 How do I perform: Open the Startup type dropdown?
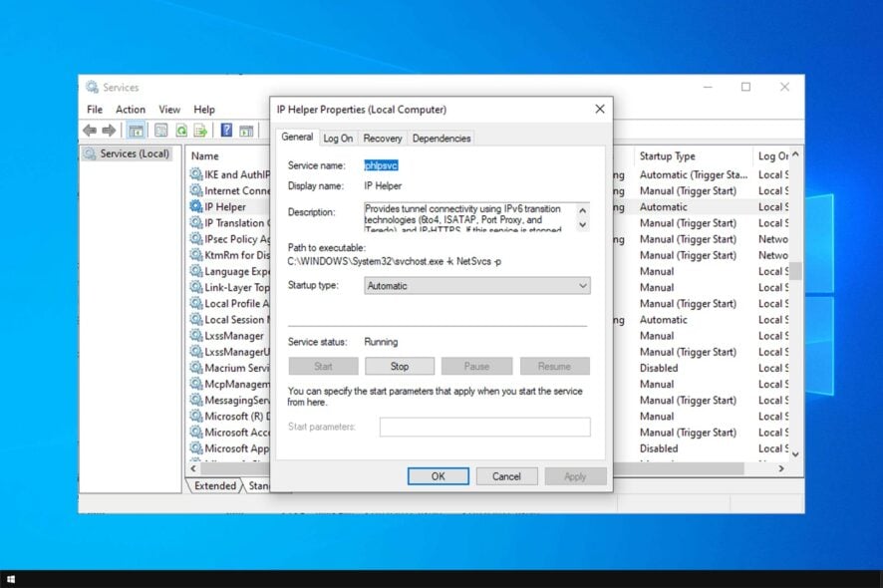pyautogui.click(x=477, y=286)
